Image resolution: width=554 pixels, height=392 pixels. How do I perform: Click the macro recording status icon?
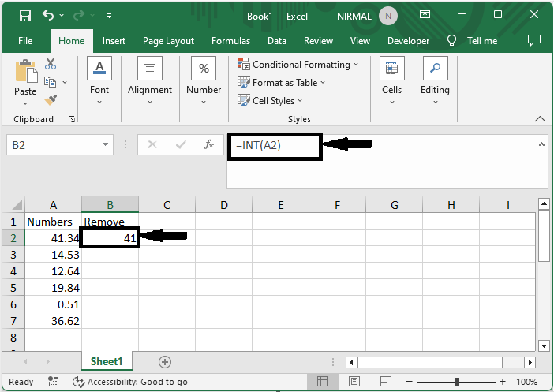click(54, 382)
